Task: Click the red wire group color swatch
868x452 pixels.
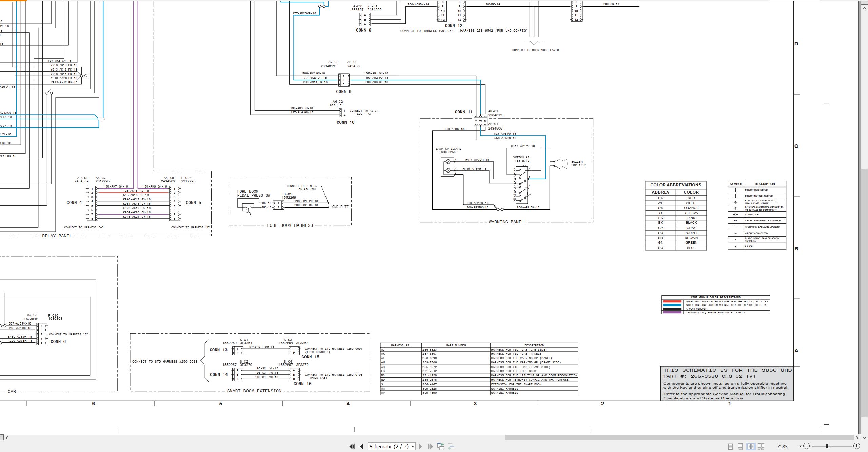Action: (672, 301)
